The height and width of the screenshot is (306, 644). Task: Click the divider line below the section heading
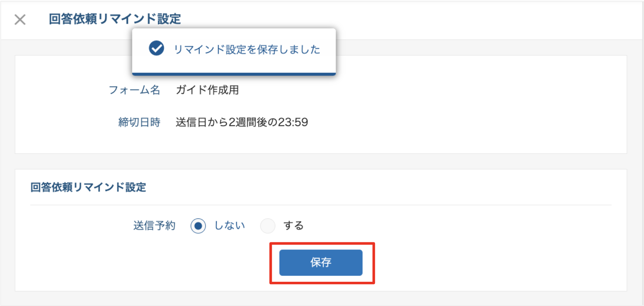click(321, 205)
